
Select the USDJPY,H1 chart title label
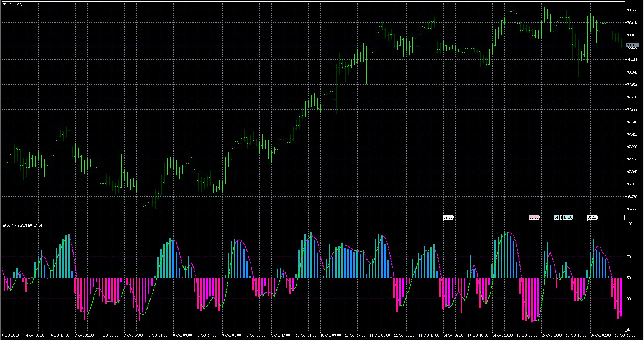[17, 4]
